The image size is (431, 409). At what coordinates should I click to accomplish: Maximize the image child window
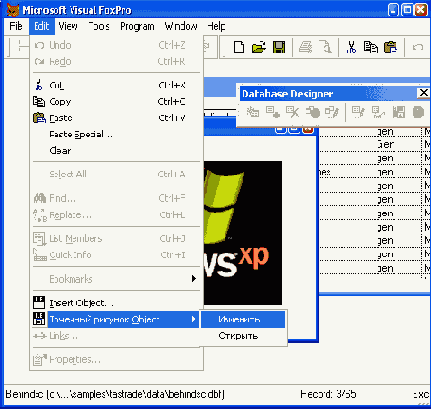[x=294, y=130]
